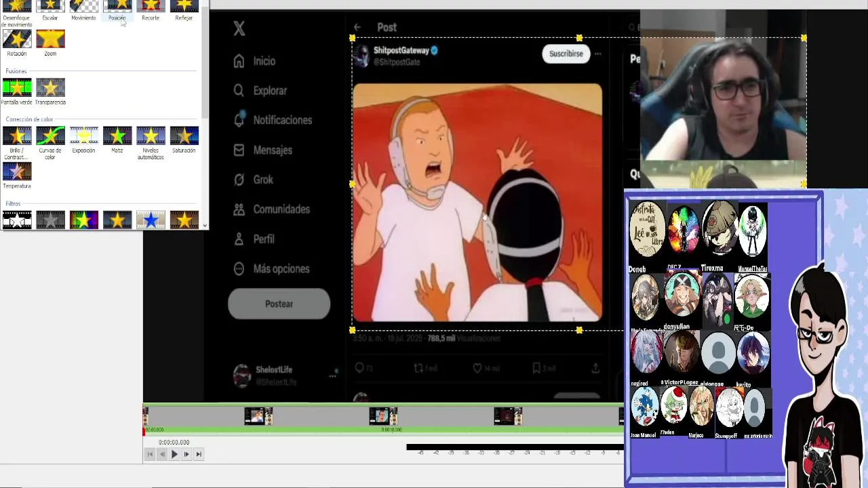The height and width of the screenshot is (488, 868).
Task: Click the reply icon under the post
Action: pos(360,368)
